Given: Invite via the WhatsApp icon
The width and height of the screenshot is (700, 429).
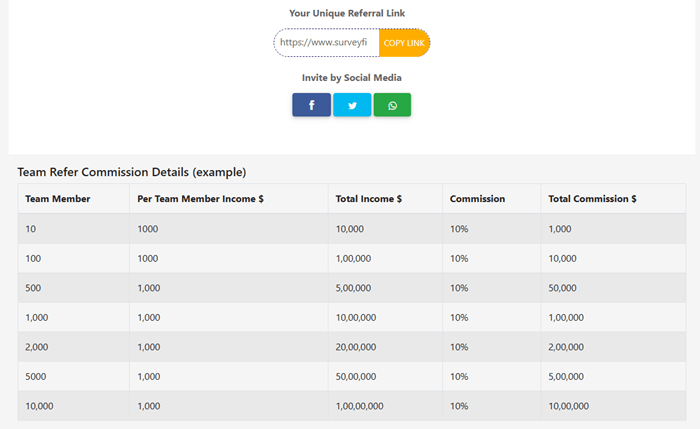Looking at the screenshot, I should (x=392, y=105).
